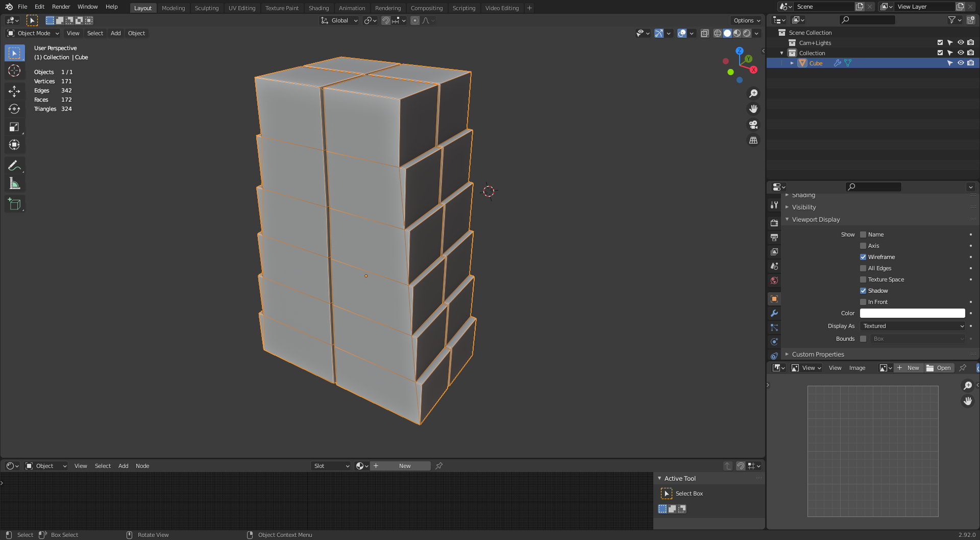This screenshot has height=540, width=980.
Task: Open the Display As Textured dropdown
Action: 912,326
